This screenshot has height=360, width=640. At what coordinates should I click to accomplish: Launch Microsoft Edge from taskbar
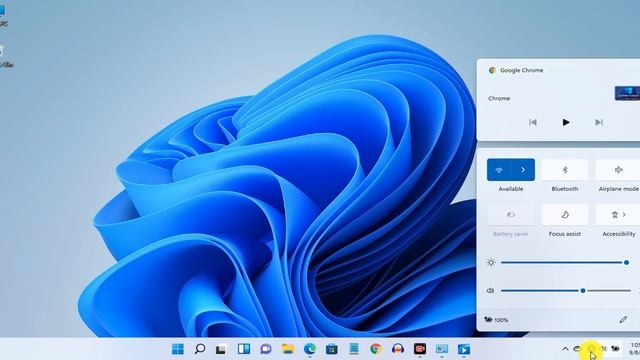[x=310, y=349]
